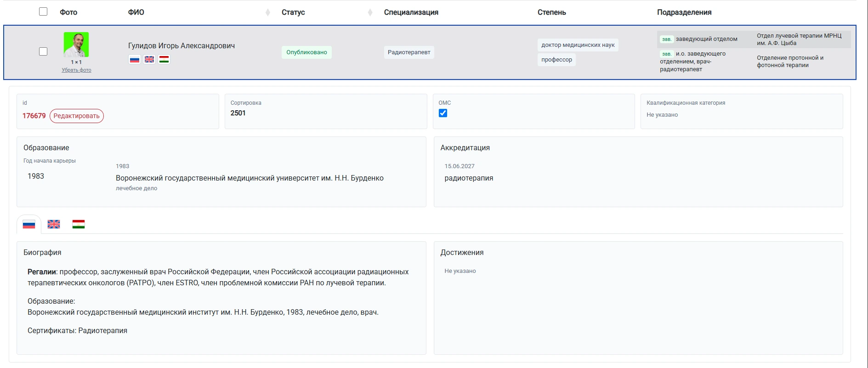Click the Убрать фото link
Viewport: 868px width, 368px height.
(x=77, y=70)
